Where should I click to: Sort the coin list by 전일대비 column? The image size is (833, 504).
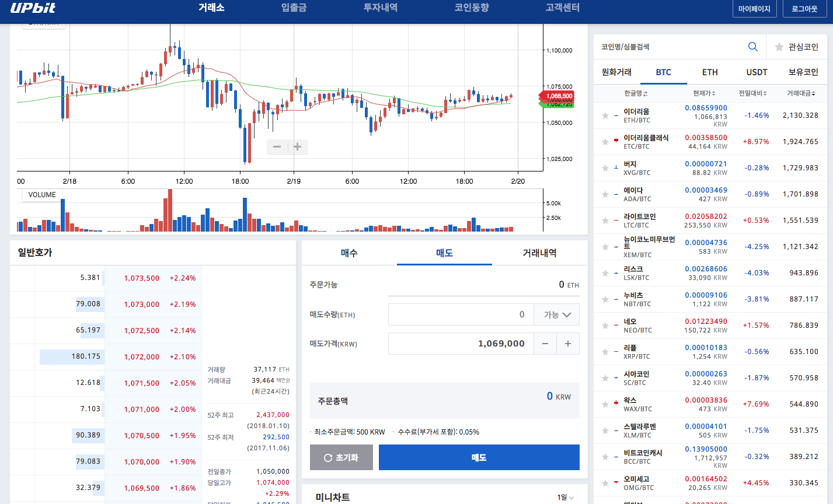(x=752, y=93)
